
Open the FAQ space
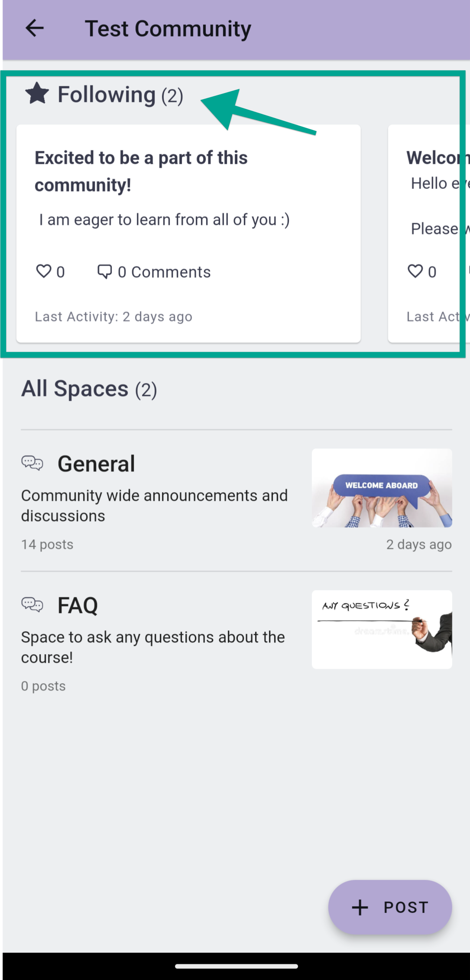click(237, 642)
